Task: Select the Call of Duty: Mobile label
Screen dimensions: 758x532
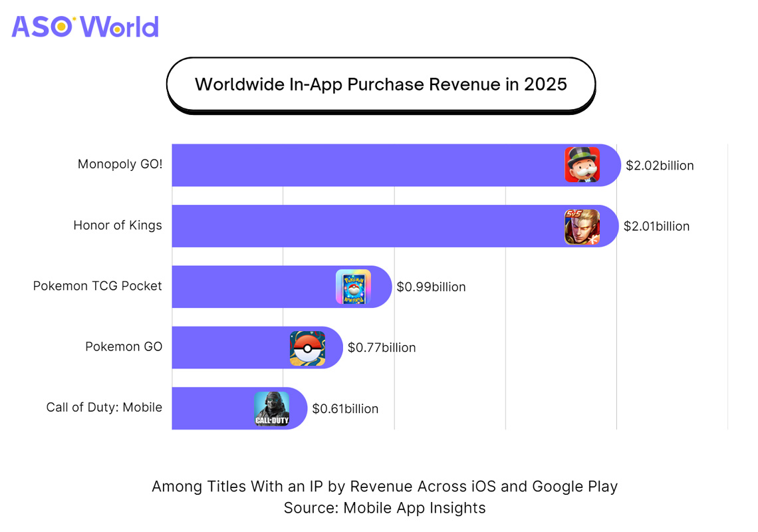Action: coord(104,407)
